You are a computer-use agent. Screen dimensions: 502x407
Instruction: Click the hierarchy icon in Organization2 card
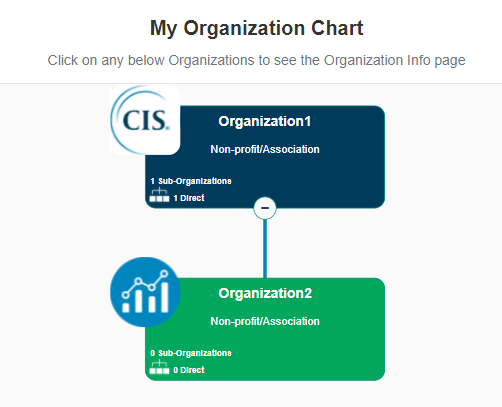(x=159, y=367)
